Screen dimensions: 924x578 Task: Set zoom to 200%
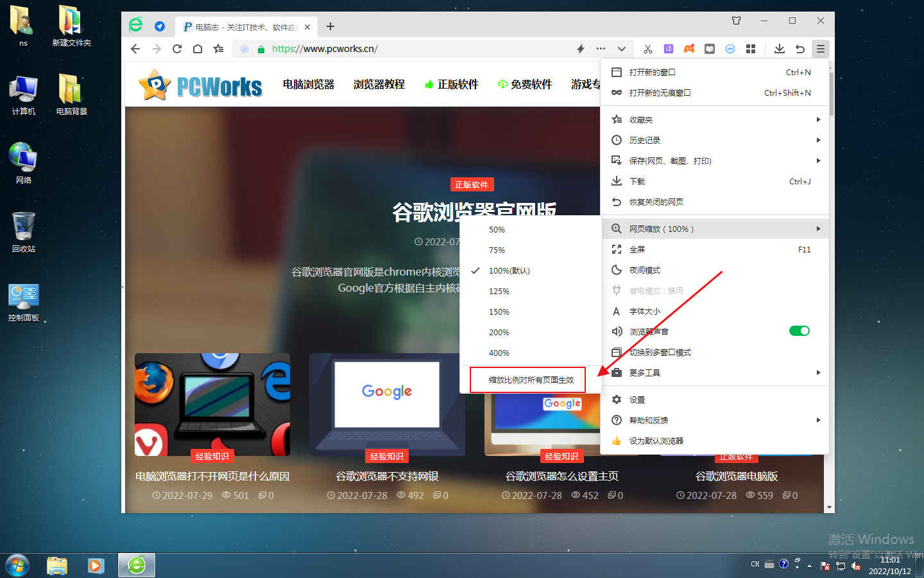point(530,332)
